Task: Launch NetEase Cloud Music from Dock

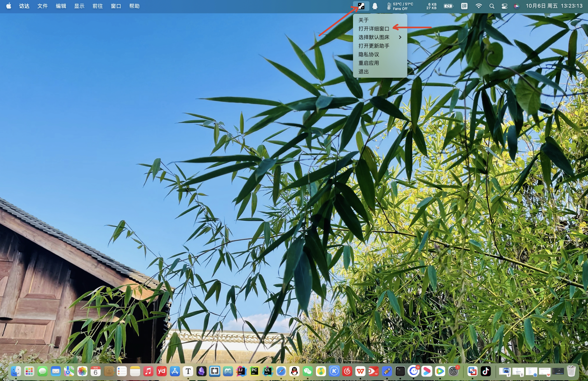Action: click(x=347, y=371)
